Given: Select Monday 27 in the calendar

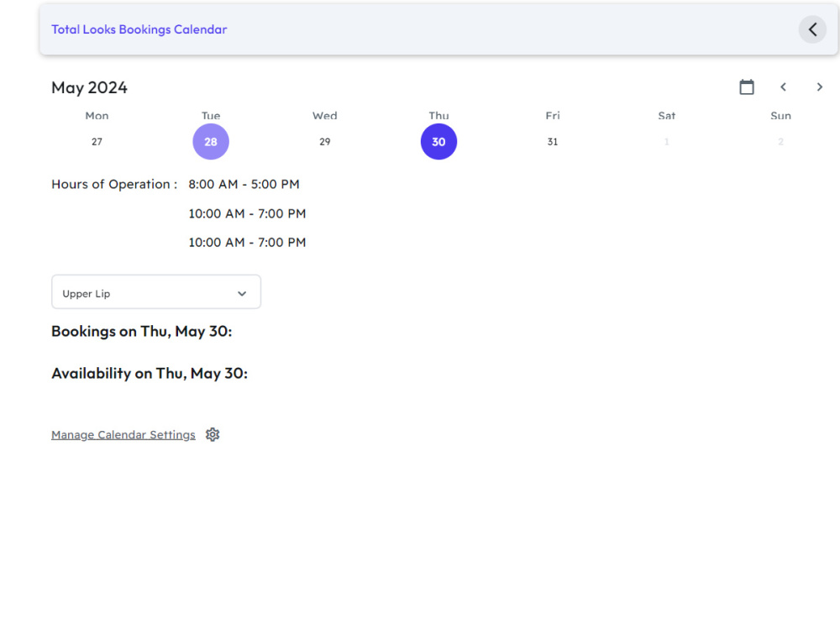Looking at the screenshot, I should tap(97, 142).
